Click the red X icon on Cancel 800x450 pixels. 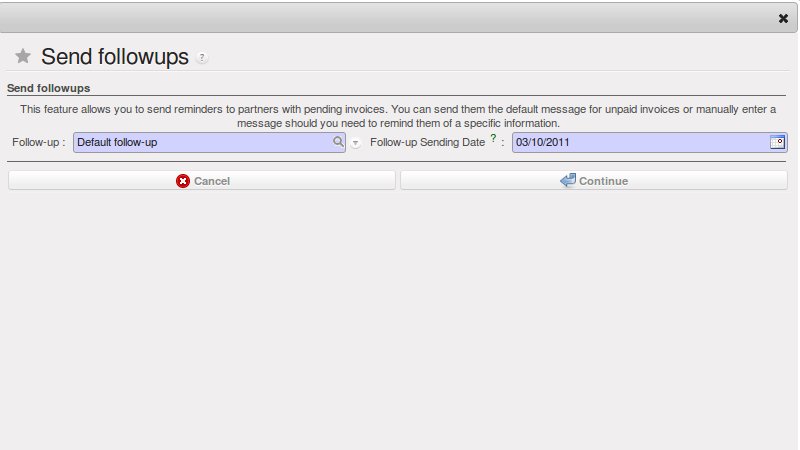[183, 181]
